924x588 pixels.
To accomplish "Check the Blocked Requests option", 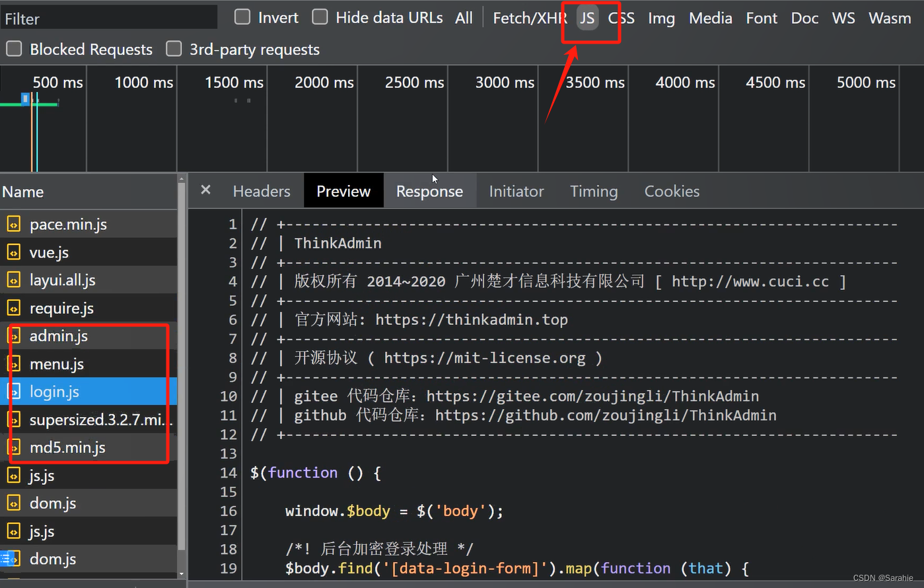I will click(x=14, y=49).
